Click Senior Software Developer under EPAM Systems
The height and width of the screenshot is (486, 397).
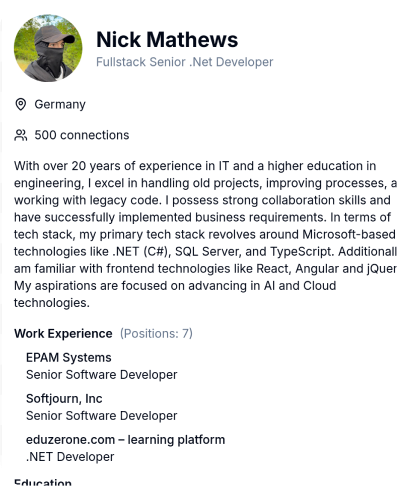click(102, 375)
